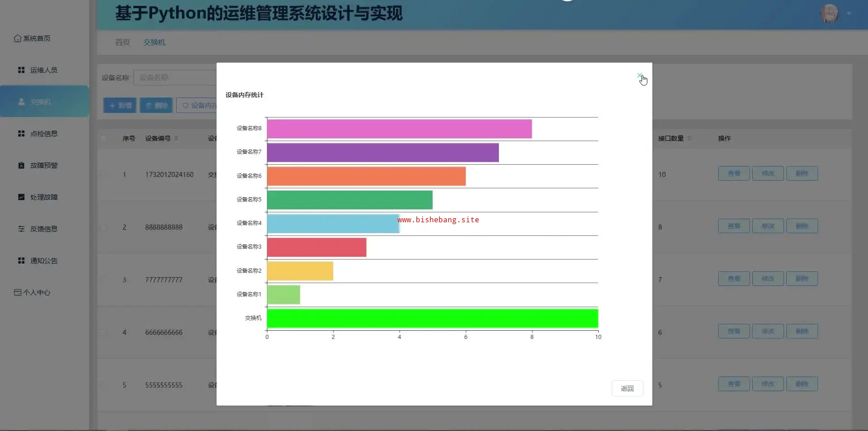Click 修改 for the row with 10 interfaces

point(768,173)
